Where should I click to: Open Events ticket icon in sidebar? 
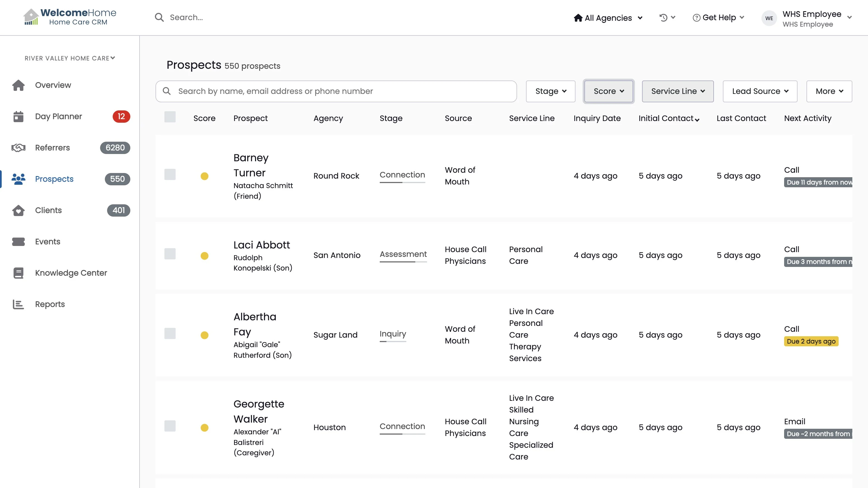click(x=18, y=242)
